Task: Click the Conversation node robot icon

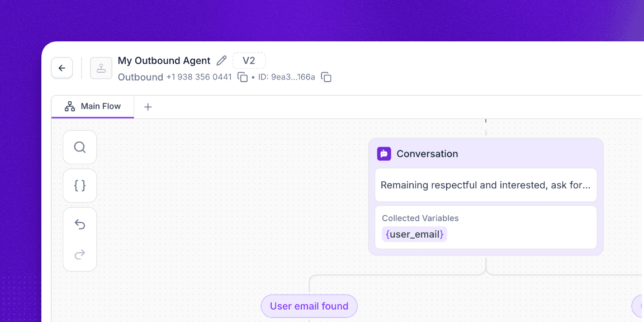Action: (x=384, y=154)
